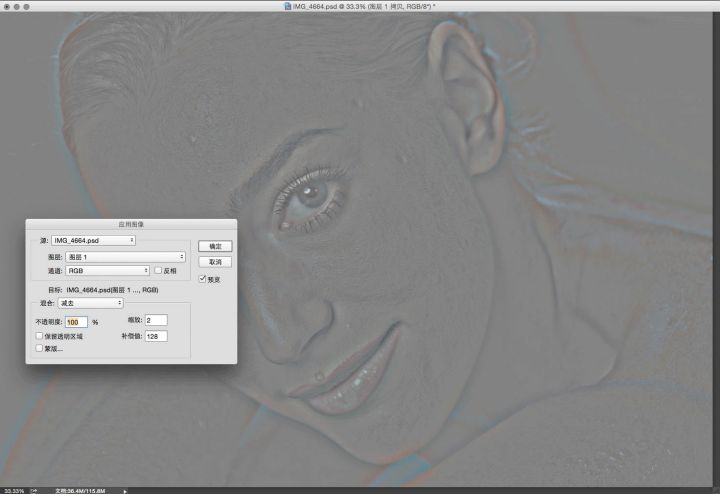
Task: Click the 不透明度 opacity input field
Action: point(76,322)
